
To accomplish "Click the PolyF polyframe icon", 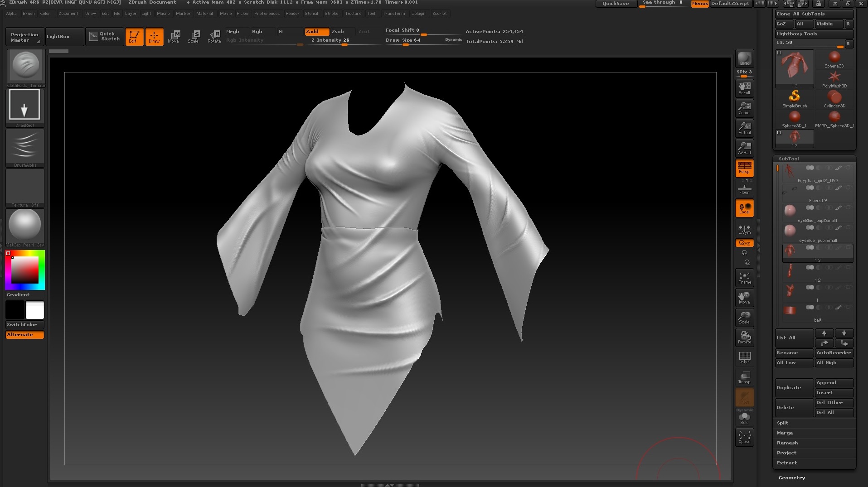I will click(x=744, y=357).
